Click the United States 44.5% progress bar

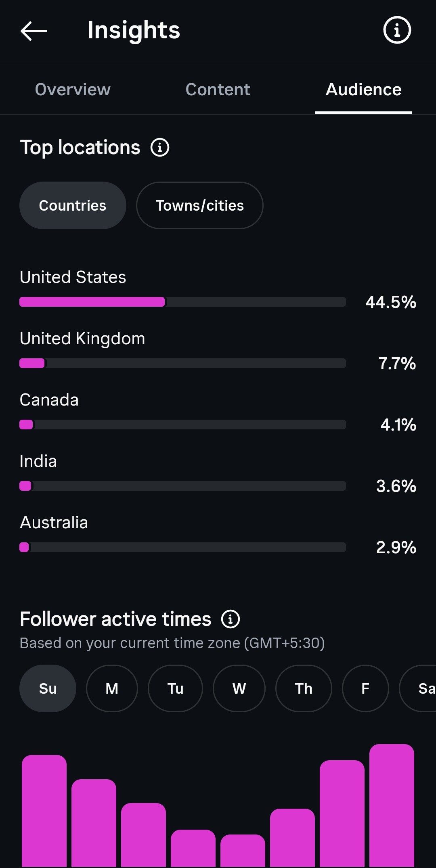pos(182,302)
